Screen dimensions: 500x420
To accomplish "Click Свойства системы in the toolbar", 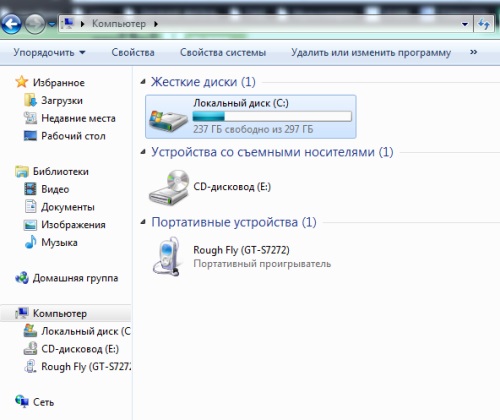I will [223, 53].
